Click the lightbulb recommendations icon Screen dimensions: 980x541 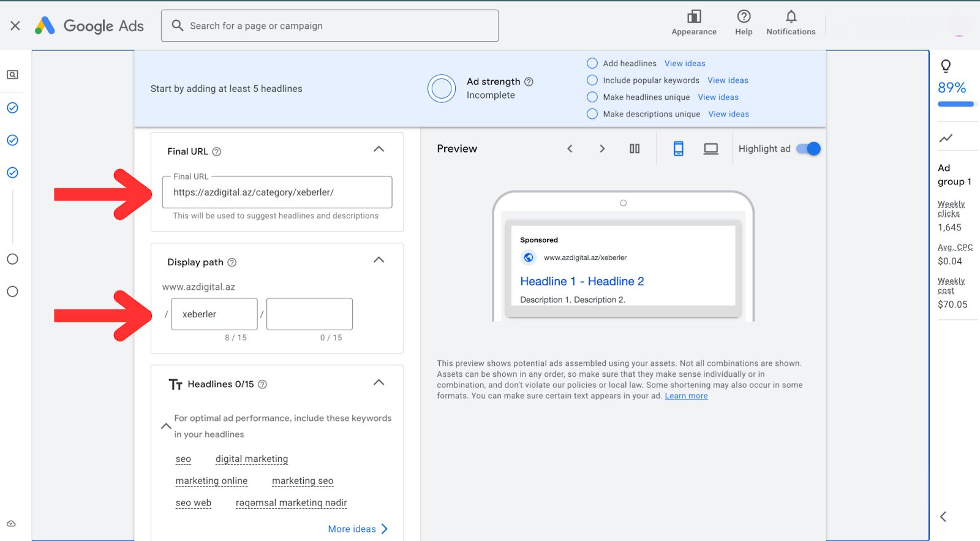coord(946,66)
